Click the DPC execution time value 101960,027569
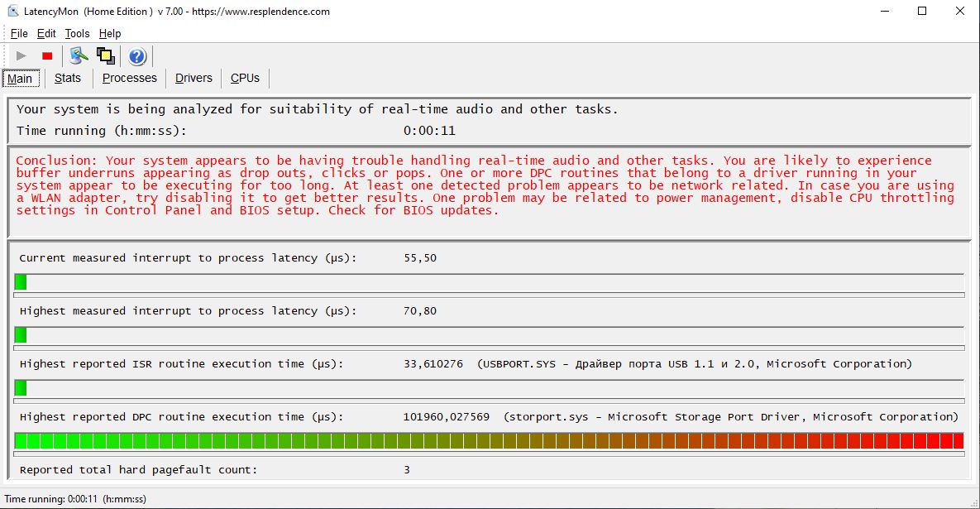 [447, 417]
